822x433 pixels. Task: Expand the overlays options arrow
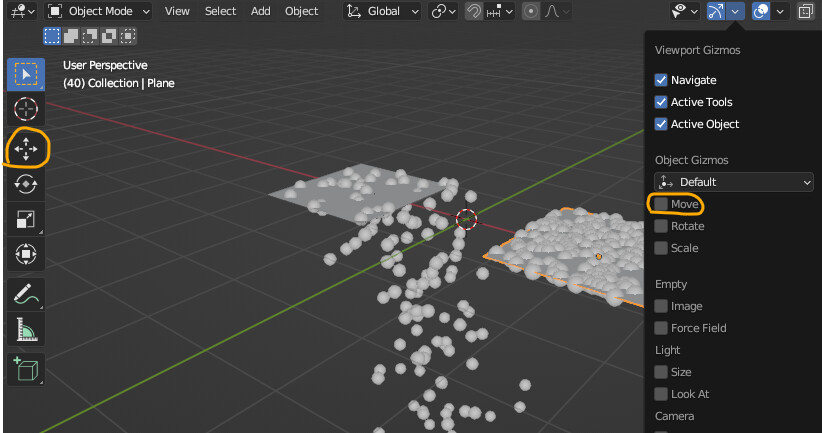tap(780, 11)
